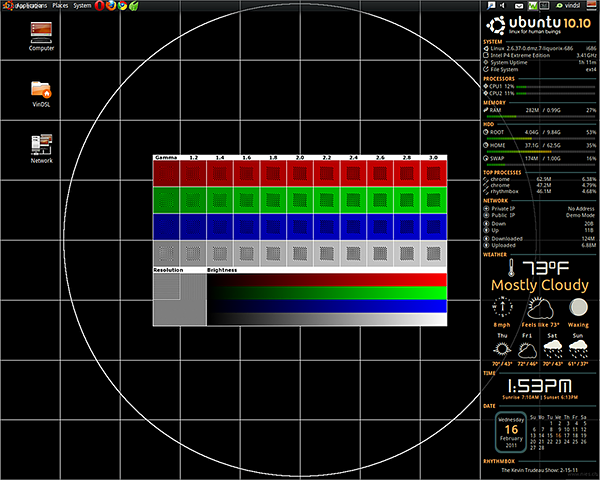
Task: Launch Opera from the top panel
Action: (99, 5)
